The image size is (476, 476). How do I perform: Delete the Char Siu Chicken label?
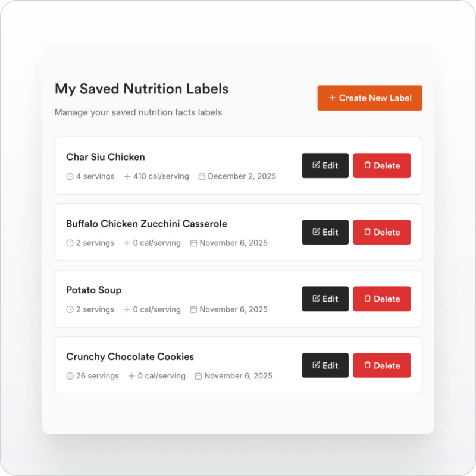point(381,165)
